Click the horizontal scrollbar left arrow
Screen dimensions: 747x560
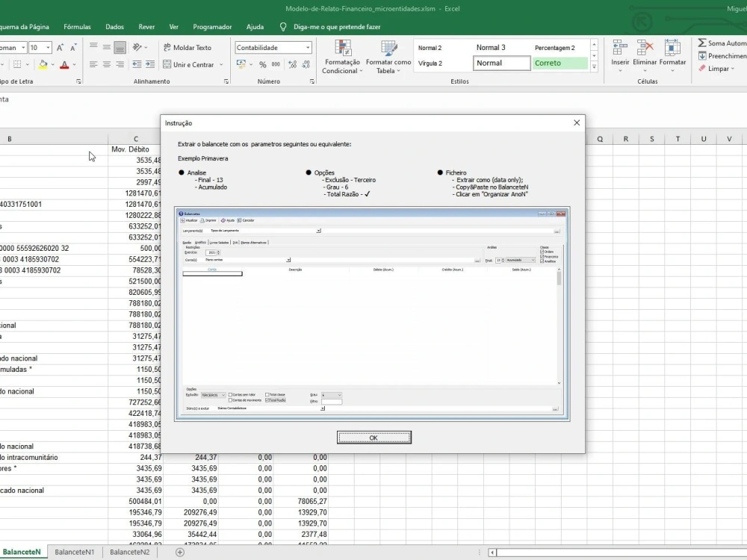click(492, 553)
